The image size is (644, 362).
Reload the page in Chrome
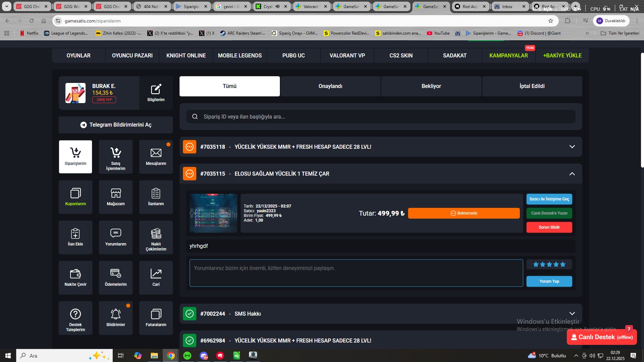[32, 21]
